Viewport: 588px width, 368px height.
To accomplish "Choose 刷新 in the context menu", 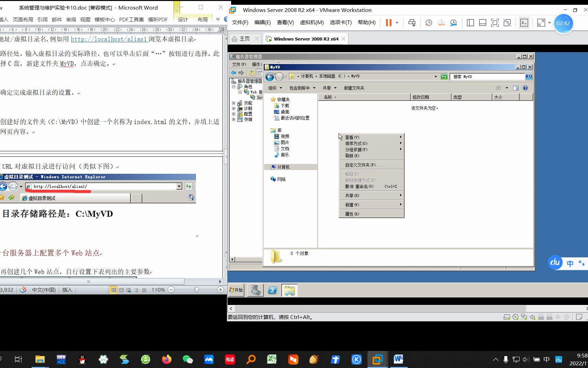I will (x=372, y=156).
